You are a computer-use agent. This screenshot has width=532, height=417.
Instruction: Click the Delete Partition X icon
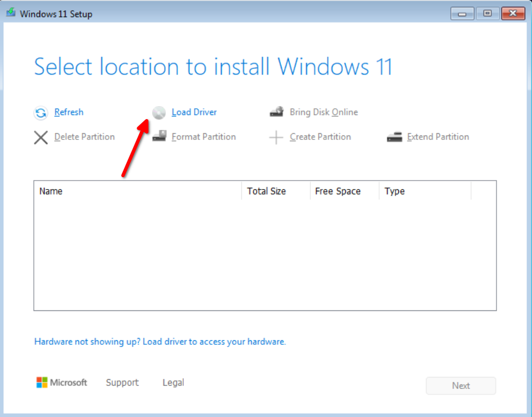point(41,138)
